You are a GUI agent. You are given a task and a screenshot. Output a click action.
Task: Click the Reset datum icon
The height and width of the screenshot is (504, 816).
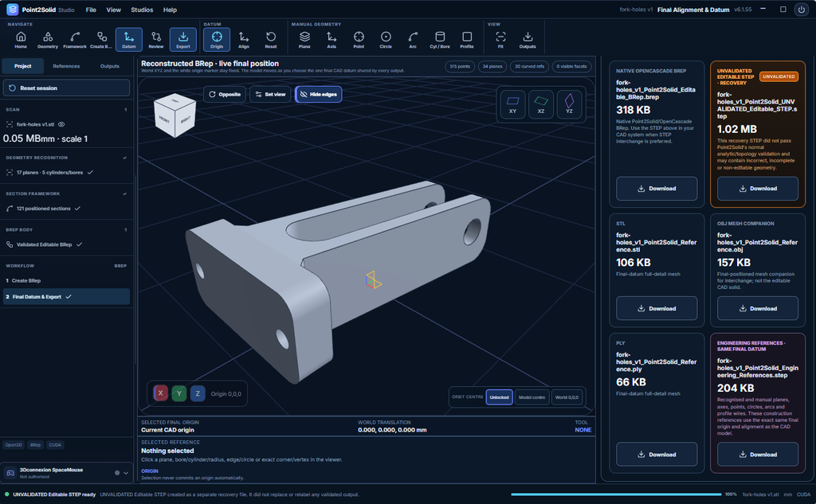271,40
